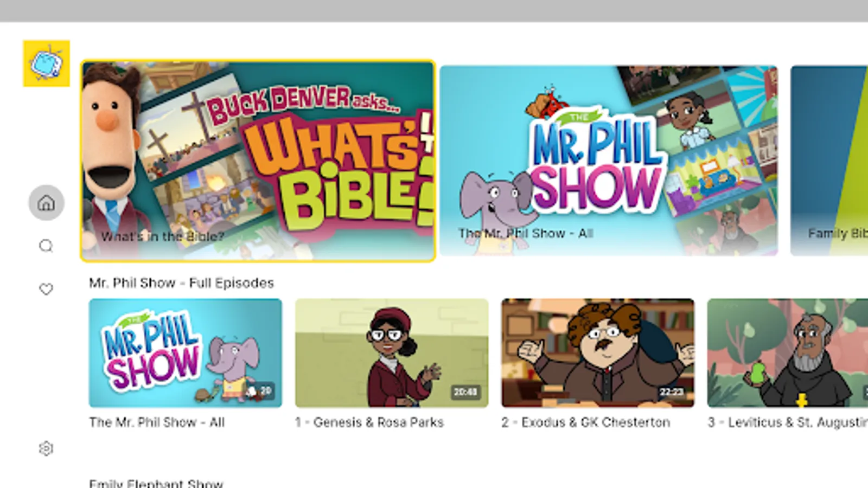
Task: Select the Family Bible banner at right edge
Action: click(x=829, y=161)
